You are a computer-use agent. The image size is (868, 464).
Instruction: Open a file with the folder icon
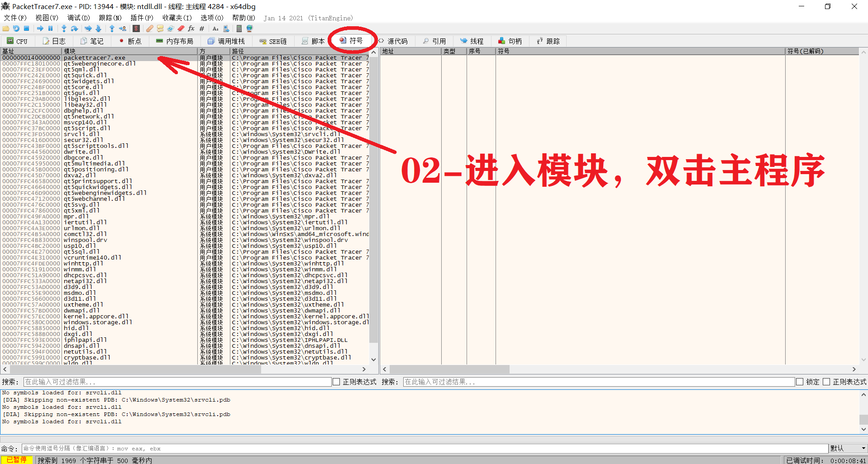coord(6,28)
